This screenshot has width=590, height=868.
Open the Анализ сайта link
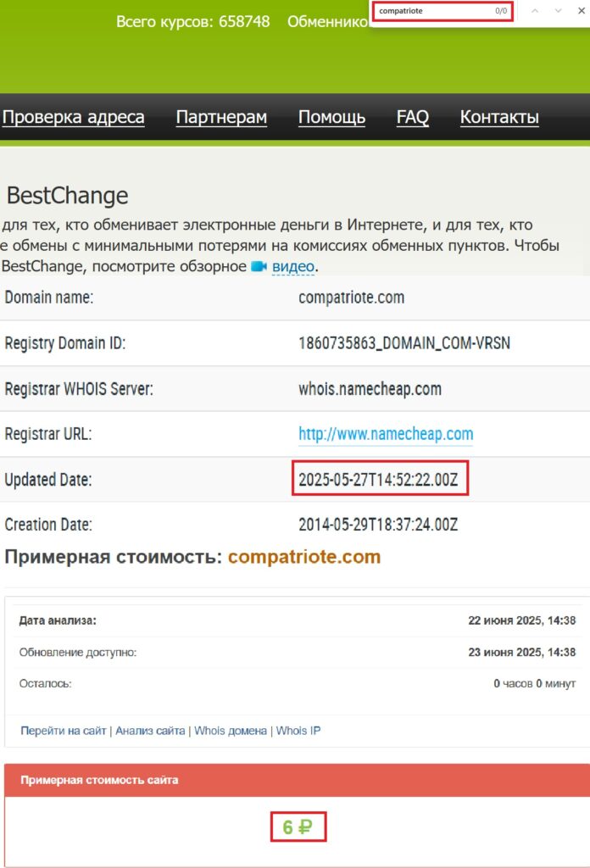tap(150, 731)
